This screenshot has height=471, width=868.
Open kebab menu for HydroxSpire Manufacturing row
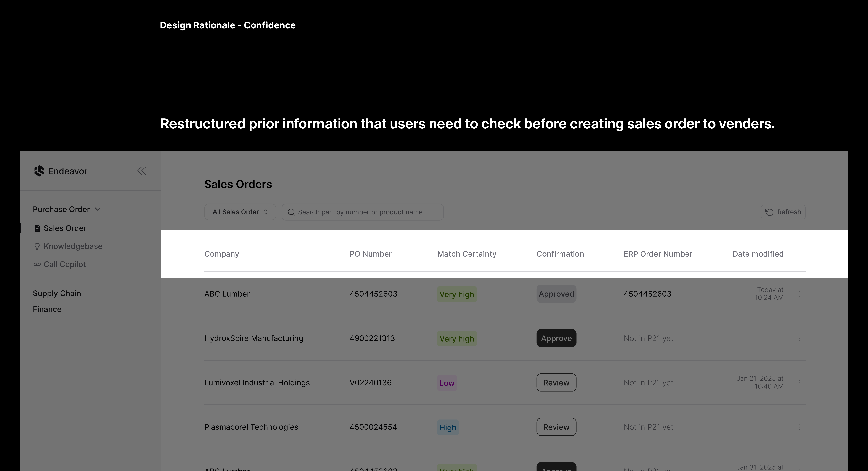click(799, 338)
